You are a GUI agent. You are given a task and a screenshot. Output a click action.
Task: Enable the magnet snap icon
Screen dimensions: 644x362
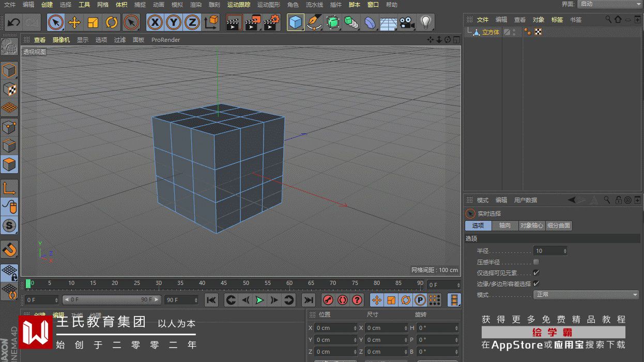click(9, 250)
